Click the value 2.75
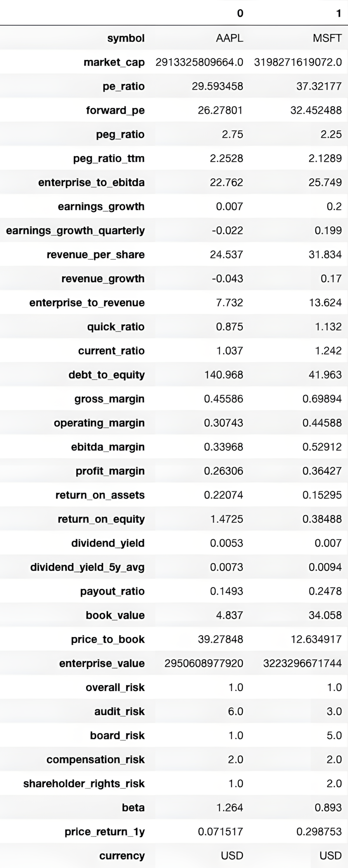 pyautogui.click(x=232, y=135)
